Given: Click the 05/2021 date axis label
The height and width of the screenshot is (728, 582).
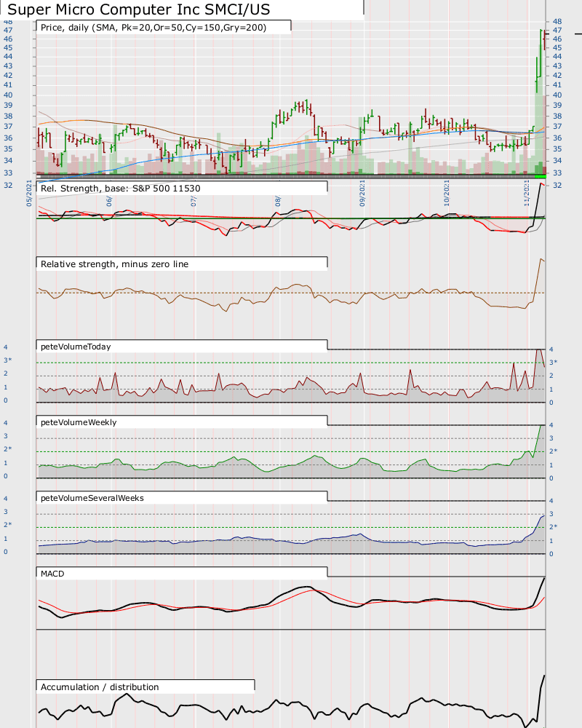Looking at the screenshot, I should 29,193.
